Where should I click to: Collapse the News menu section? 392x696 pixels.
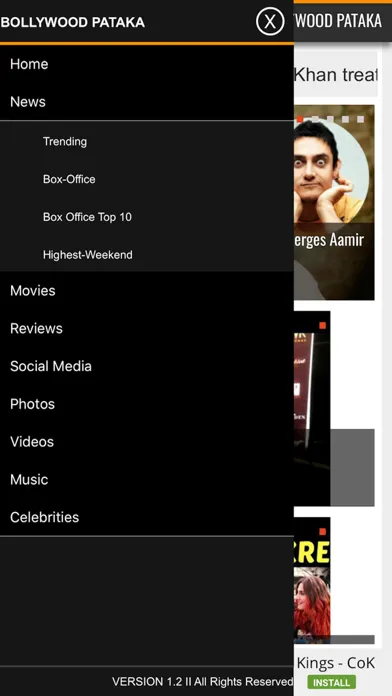(x=147, y=102)
